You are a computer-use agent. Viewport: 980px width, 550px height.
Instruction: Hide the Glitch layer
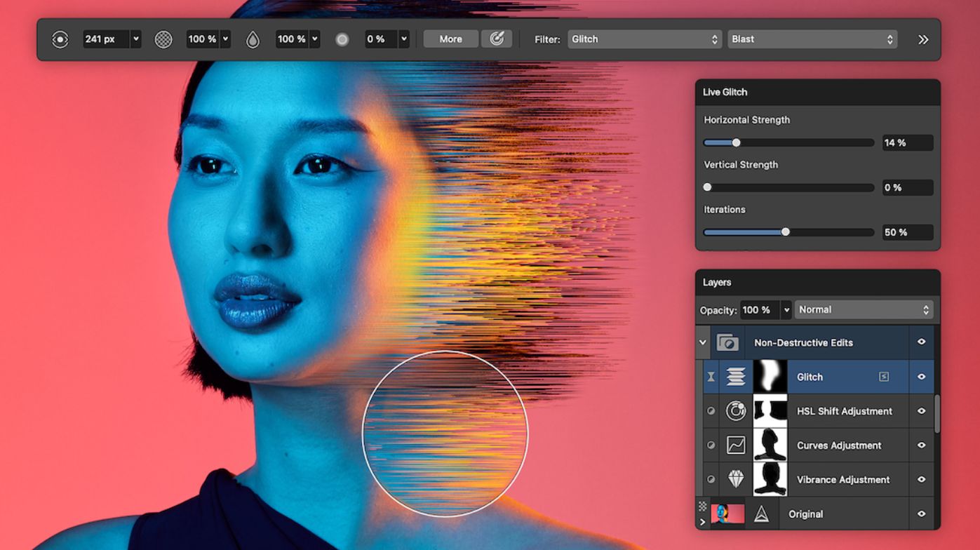click(x=921, y=377)
